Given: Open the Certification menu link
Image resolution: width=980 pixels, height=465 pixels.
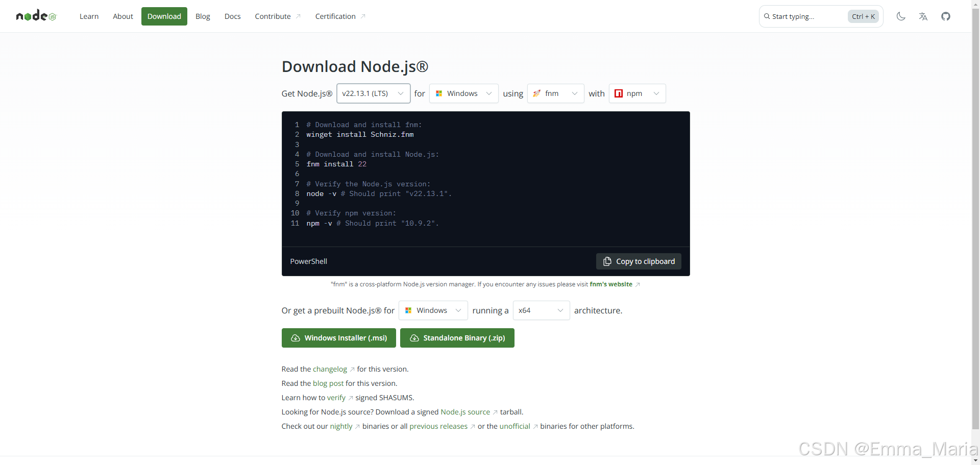Looking at the screenshot, I should click(x=340, y=16).
